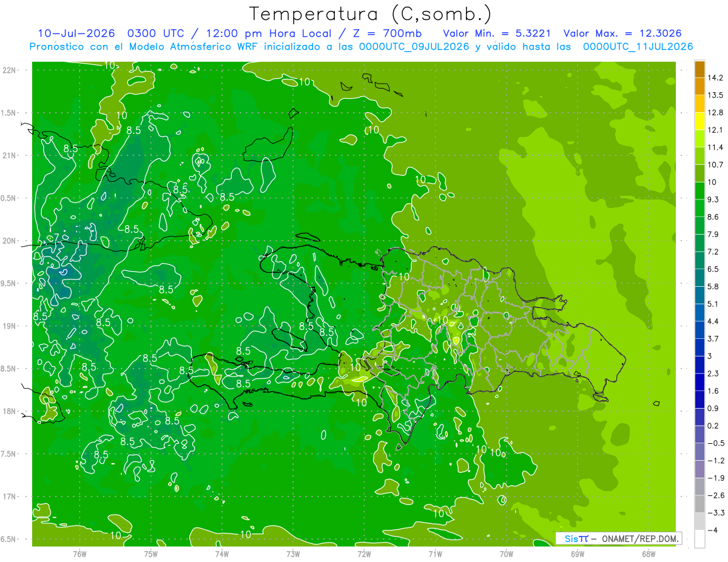Click the "2.3" legend value
The image size is (728, 562).
[713, 373]
